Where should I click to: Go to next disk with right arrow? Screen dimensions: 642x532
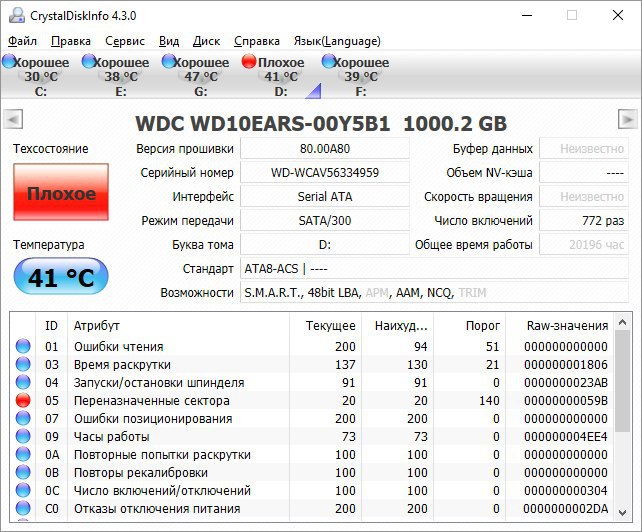point(627,120)
